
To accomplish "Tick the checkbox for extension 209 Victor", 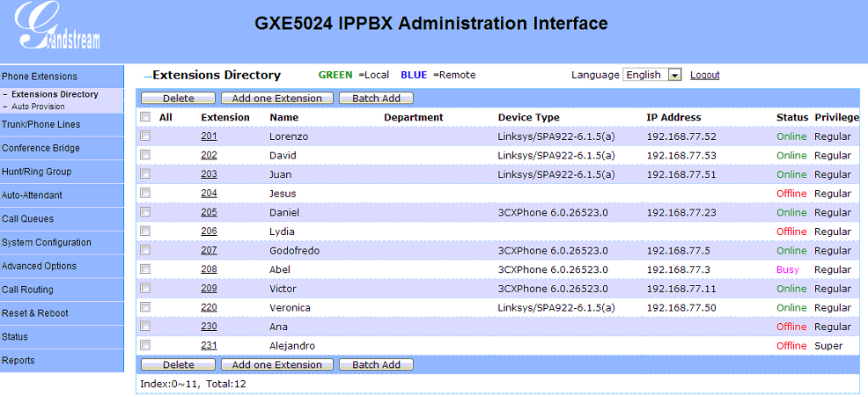I will pos(145,288).
